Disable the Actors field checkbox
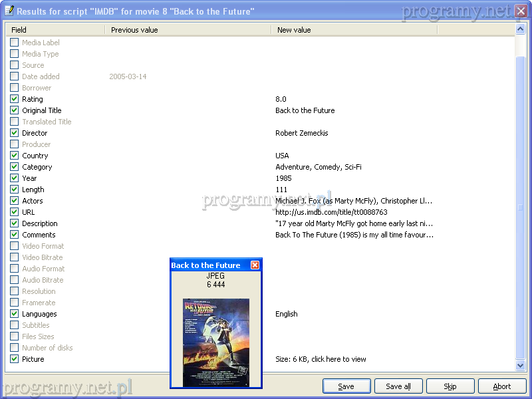 click(15, 201)
